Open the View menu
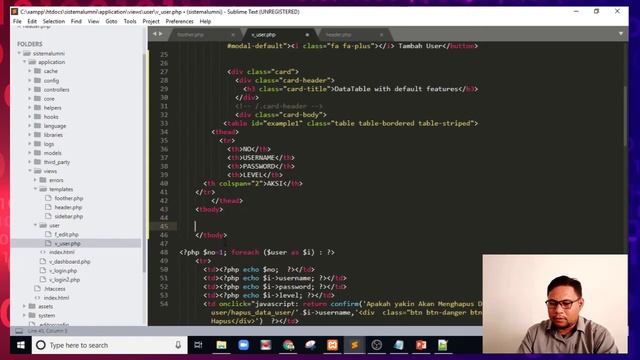Screen dimensions: 640x360 [93, 21]
